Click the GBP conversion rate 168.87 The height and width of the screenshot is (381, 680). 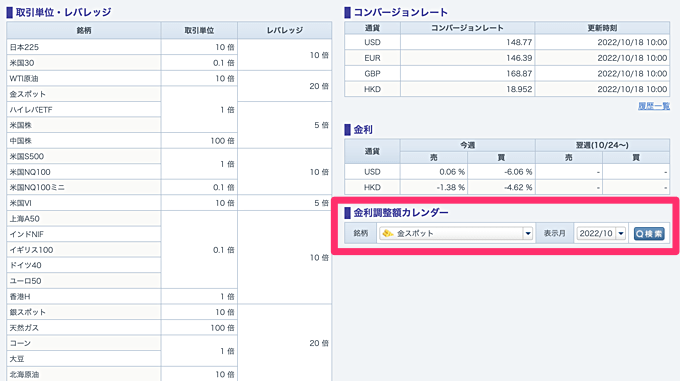tap(519, 74)
